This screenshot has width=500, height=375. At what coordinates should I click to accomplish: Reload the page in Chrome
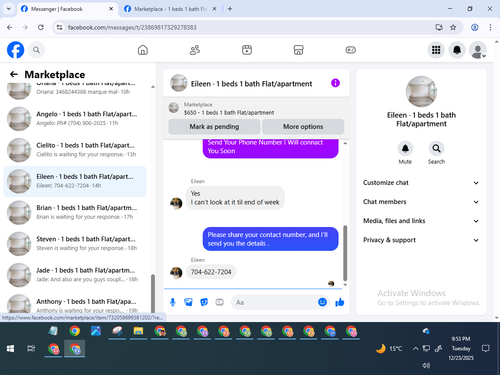(x=41, y=27)
